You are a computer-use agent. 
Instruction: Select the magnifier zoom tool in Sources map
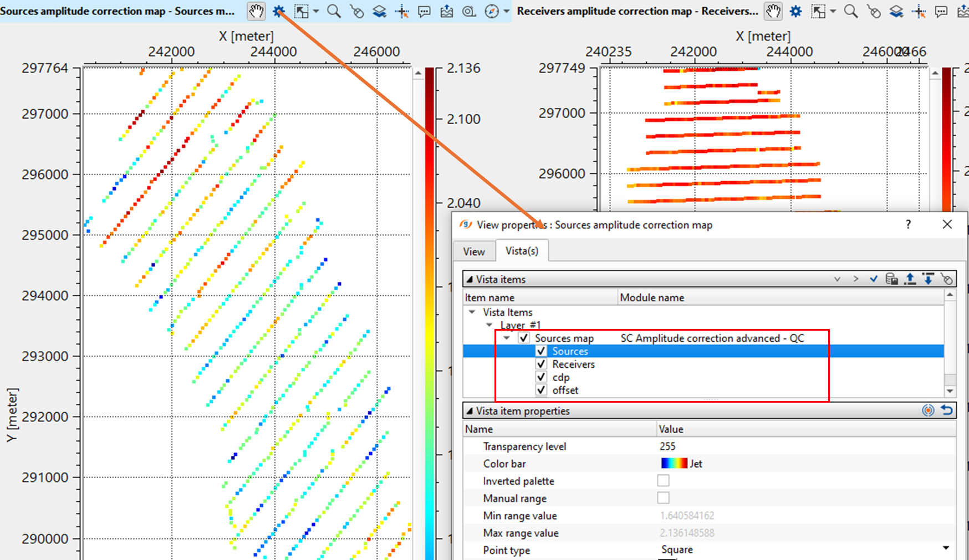point(334,11)
